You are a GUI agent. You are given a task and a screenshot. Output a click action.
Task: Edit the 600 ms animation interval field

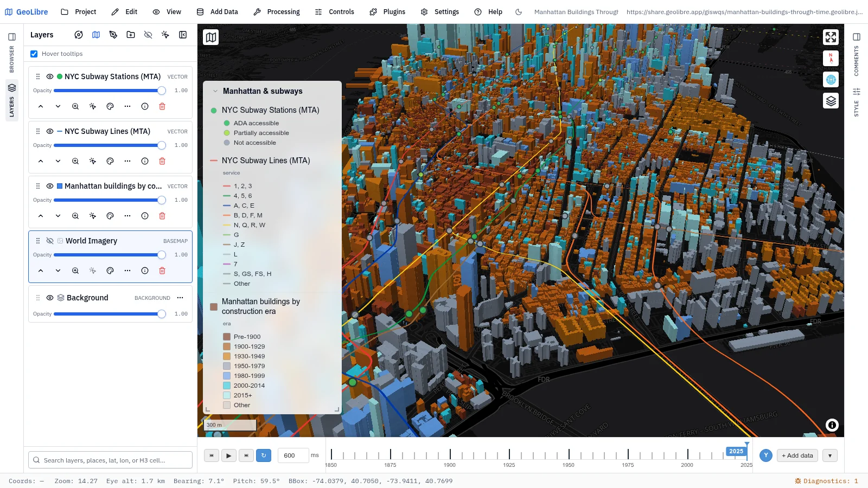pyautogui.click(x=293, y=455)
